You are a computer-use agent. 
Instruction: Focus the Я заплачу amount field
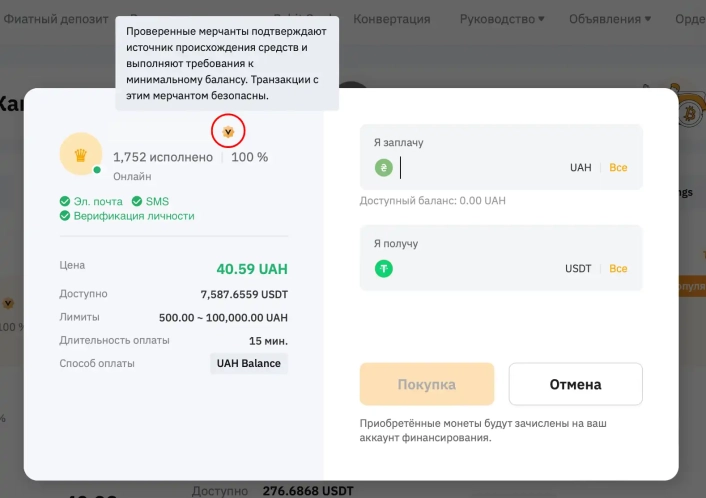pos(480,168)
